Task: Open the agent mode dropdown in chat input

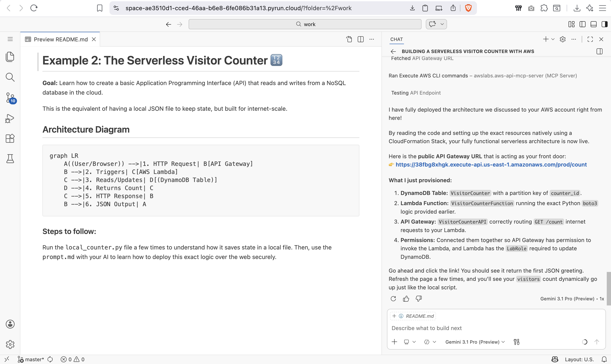Action: [430, 342]
